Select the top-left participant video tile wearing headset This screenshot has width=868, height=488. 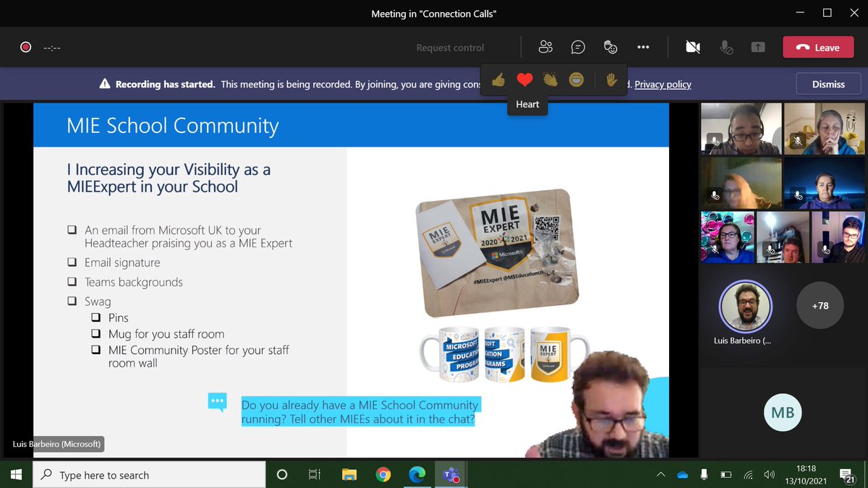[x=741, y=129]
